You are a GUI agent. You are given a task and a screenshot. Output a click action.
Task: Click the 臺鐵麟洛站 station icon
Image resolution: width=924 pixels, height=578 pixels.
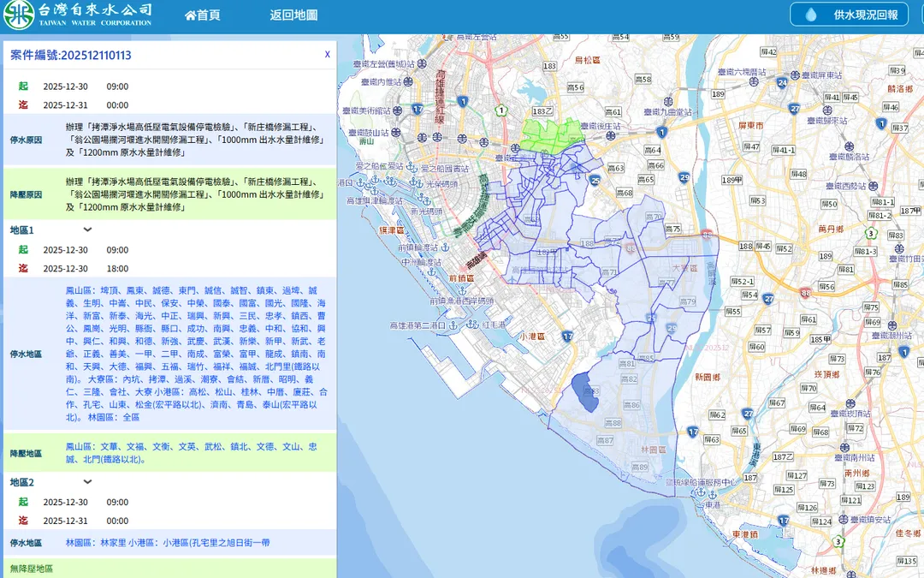[x=850, y=146]
